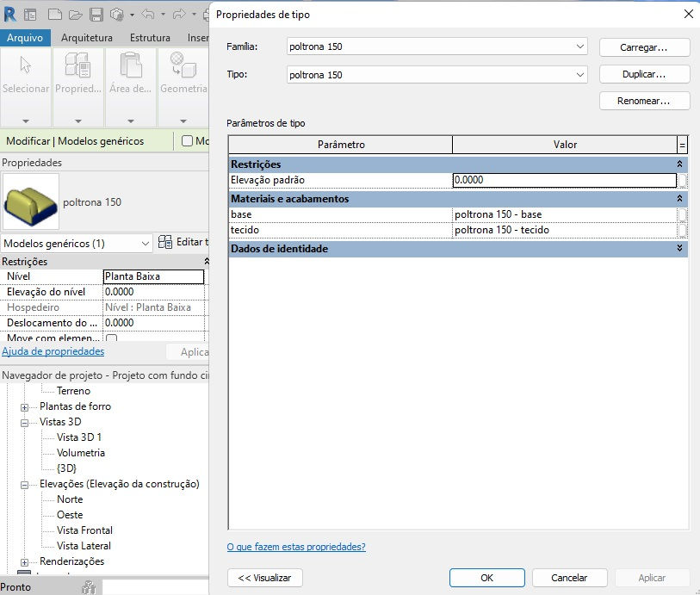Click the Elevação padrão value field

[x=564, y=180]
